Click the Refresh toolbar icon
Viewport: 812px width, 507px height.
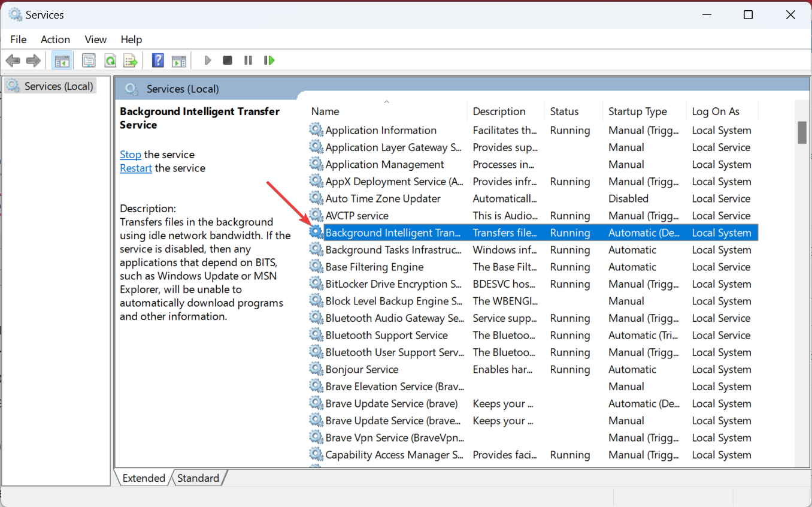coord(110,61)
